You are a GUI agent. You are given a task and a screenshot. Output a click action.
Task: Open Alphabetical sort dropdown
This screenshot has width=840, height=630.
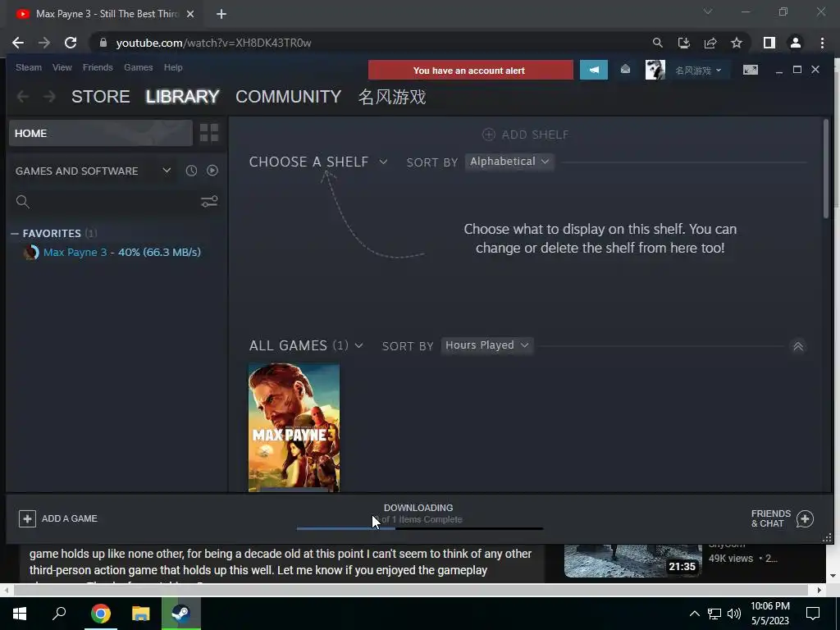point(509,162)
